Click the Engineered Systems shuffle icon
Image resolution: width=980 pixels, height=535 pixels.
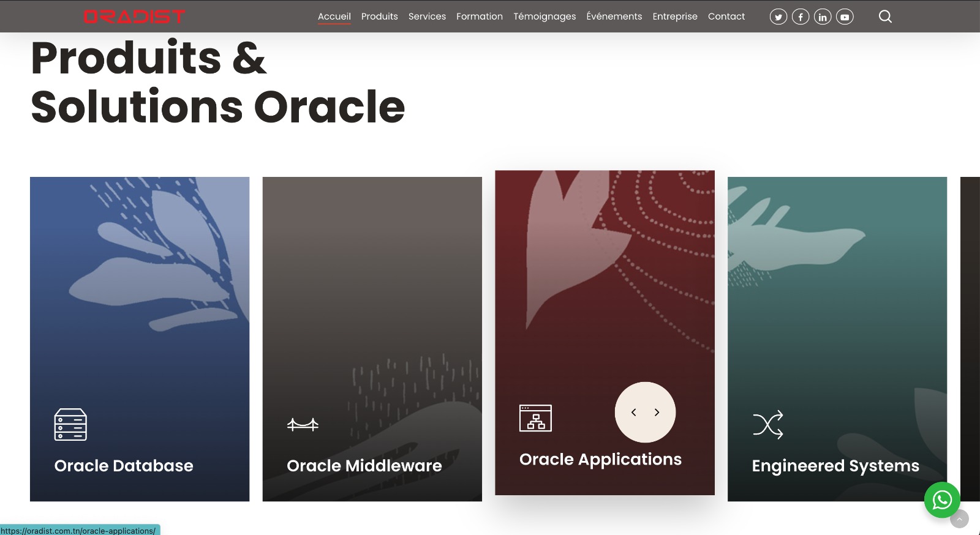pos(767,424)
